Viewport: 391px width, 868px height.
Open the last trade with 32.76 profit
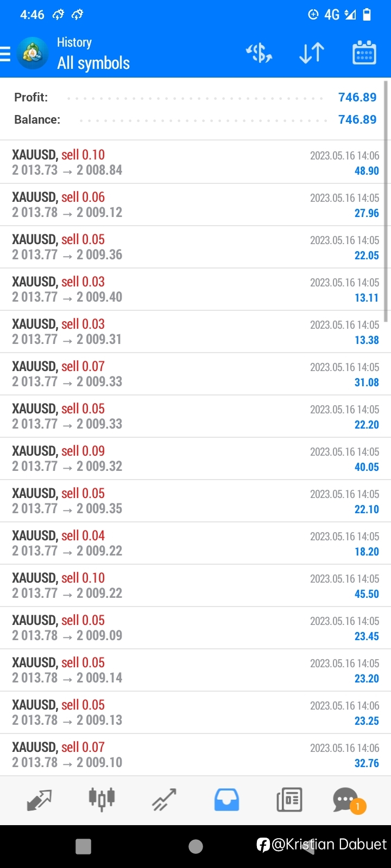point(195,755)
